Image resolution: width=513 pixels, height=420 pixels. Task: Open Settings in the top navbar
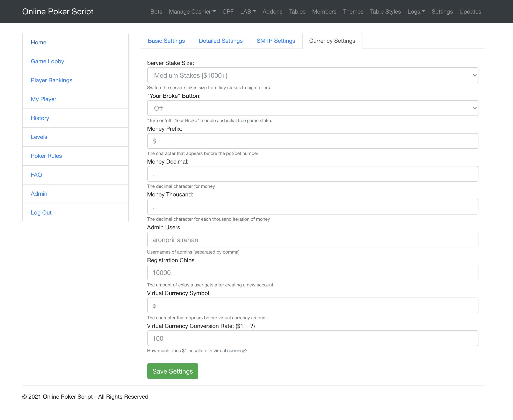click(442, 12)
